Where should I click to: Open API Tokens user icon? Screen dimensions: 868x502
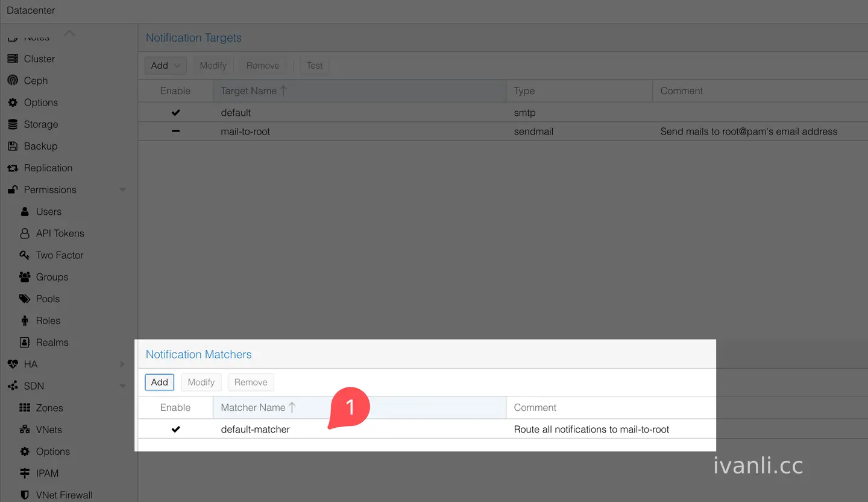point(25,234)
